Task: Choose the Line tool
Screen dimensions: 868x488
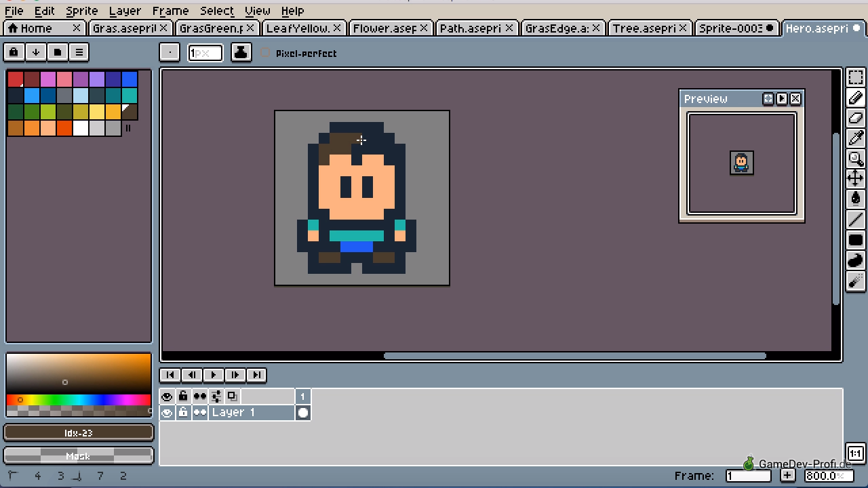Action: (855, 220)
